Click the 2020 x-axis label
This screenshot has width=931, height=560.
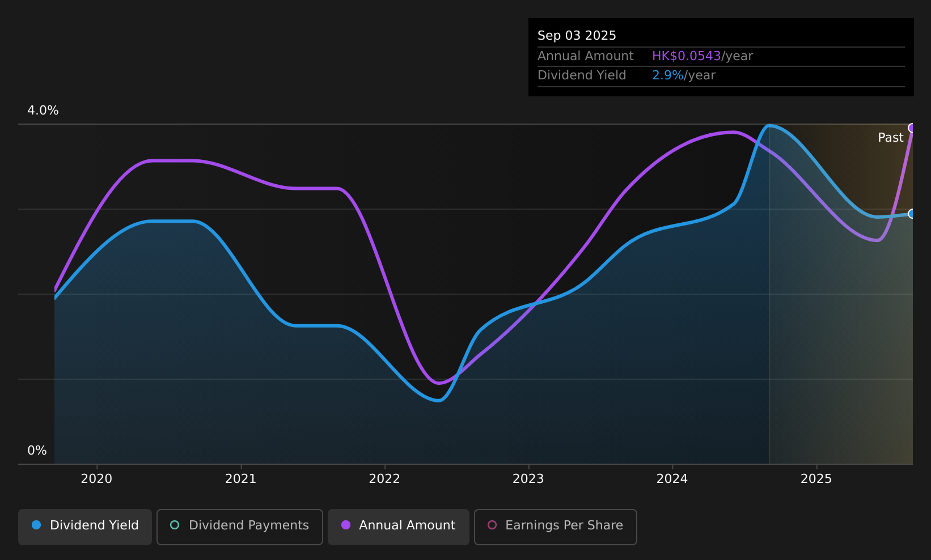[96, 479]
